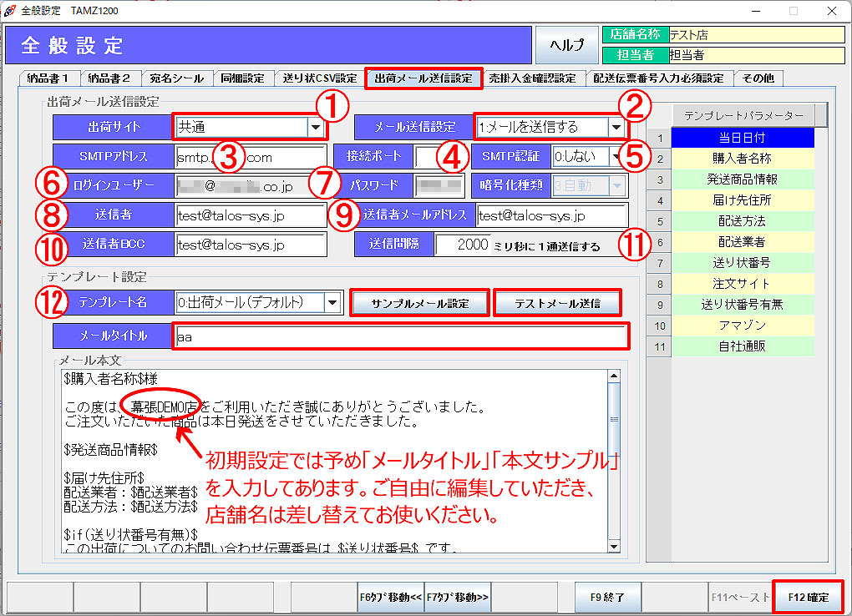Image resolution: width=852 pixels, height=616 pixels.
Task: Open the 暗号化種類 dropdown showing 自動
Action: click(618, 185)
